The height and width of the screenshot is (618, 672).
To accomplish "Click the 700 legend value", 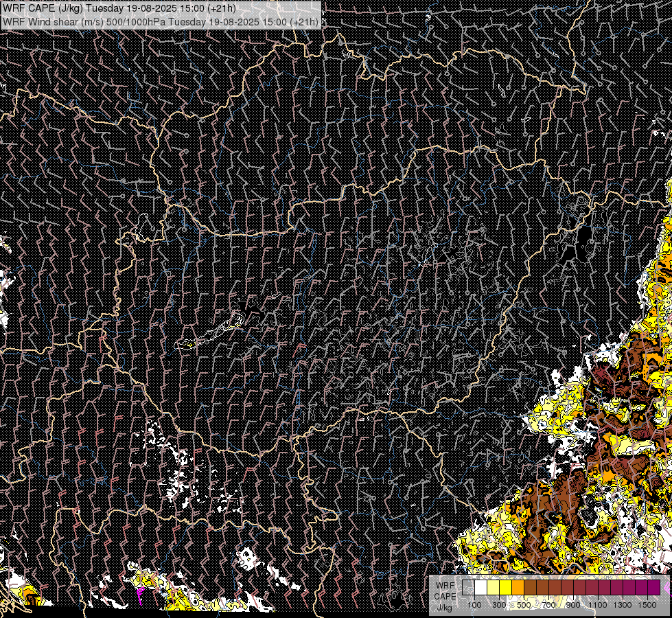I will click(x=548, y=605).
